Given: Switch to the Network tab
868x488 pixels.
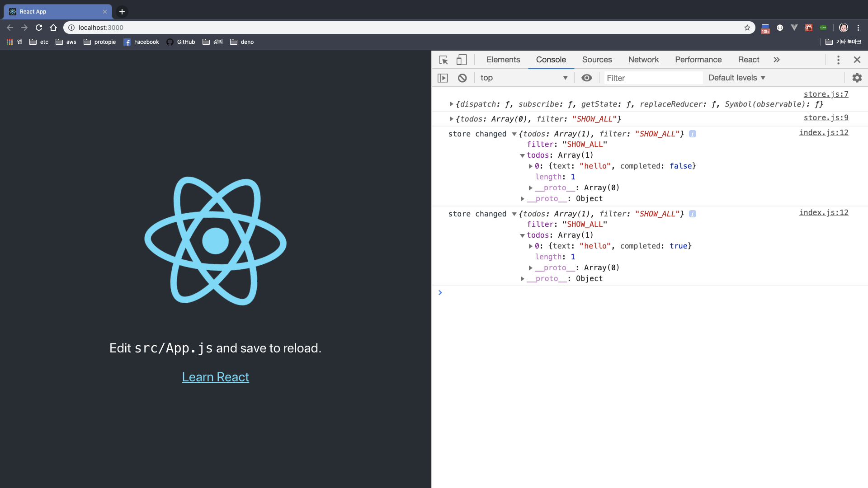Looking at the screenshot, I should (x=643, y=60).
